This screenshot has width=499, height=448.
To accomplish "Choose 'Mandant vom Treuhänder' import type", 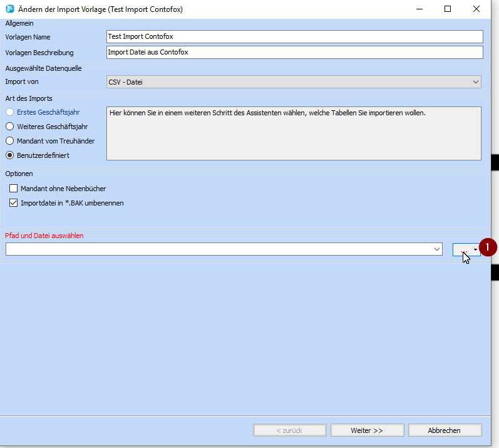I will [10, 141].
